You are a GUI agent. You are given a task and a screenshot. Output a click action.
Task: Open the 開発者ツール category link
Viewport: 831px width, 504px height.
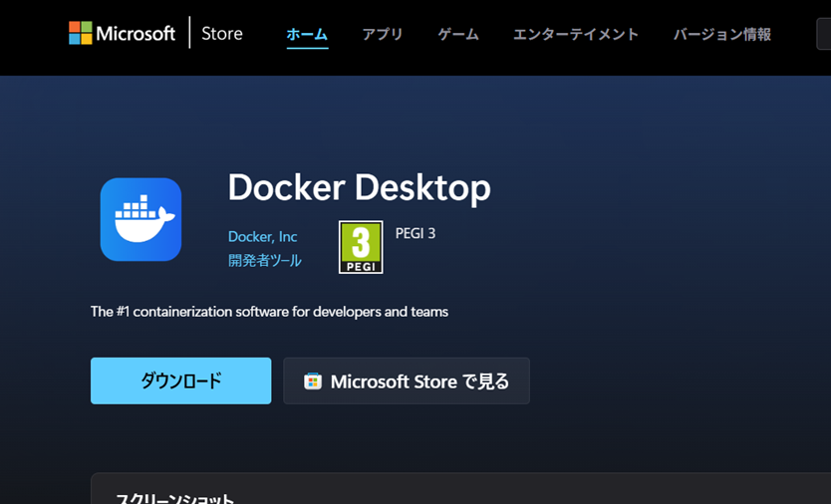pyautogui.click(x=265, y=260)
